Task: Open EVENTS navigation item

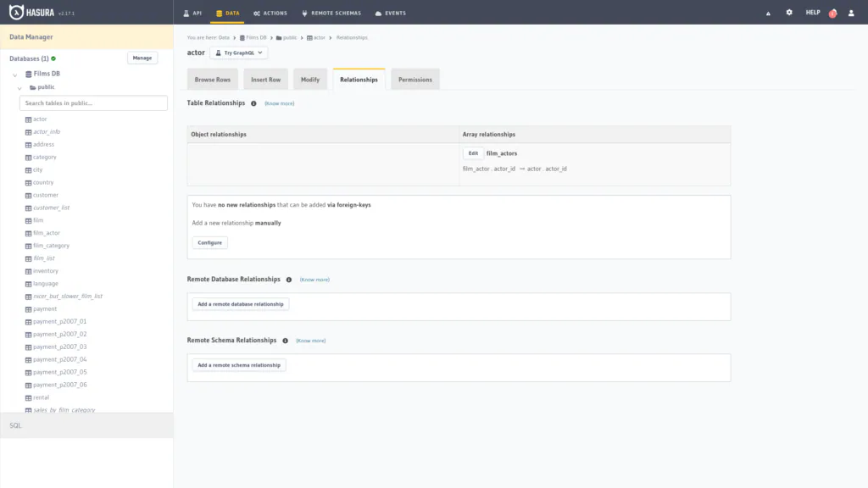Action: (390, 13)
